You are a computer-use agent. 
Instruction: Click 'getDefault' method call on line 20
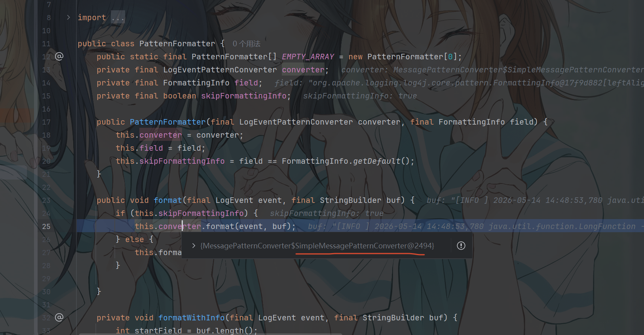(x=377, y=161)
